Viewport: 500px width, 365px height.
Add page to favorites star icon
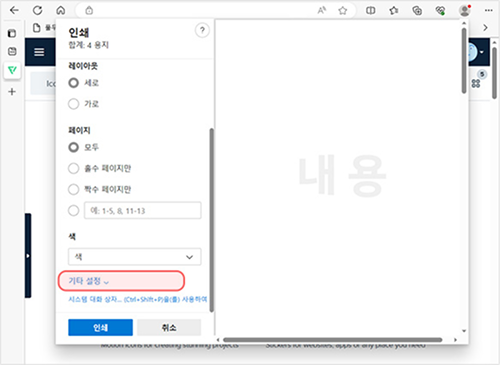coord(342,11)
